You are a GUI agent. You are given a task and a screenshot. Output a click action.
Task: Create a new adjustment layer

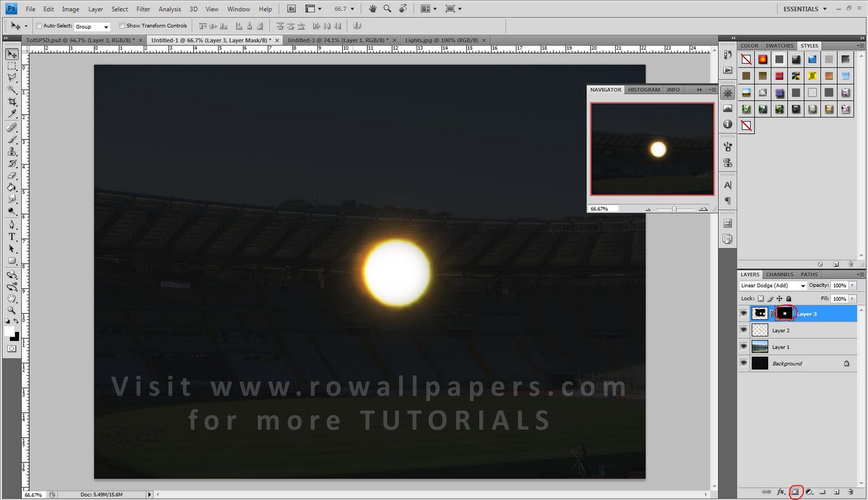[x=809, y=492]
